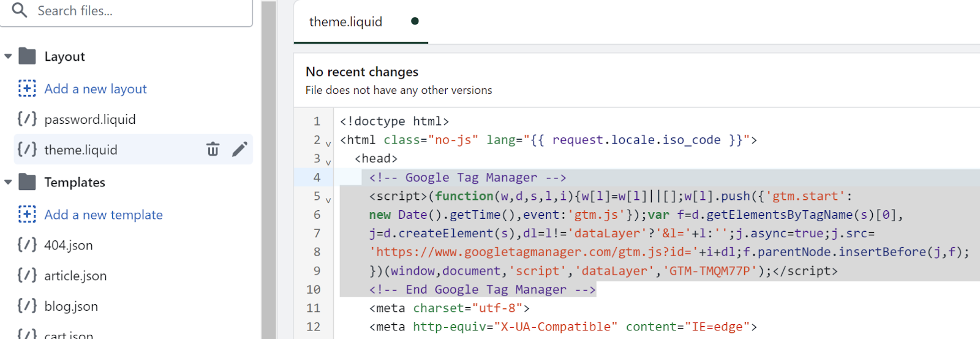Rename theme.liquid with the pencil icon
Image resolution: width=980 pixels, height=339 pixels.
[x=240, y=149]
